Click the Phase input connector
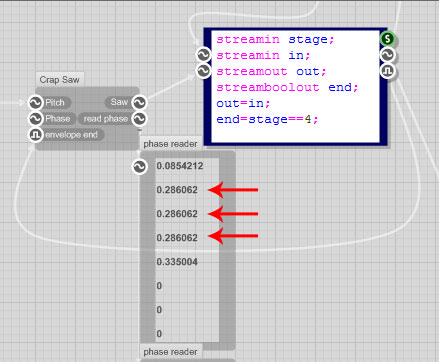The image size is (439, 362). coord(35,119)
